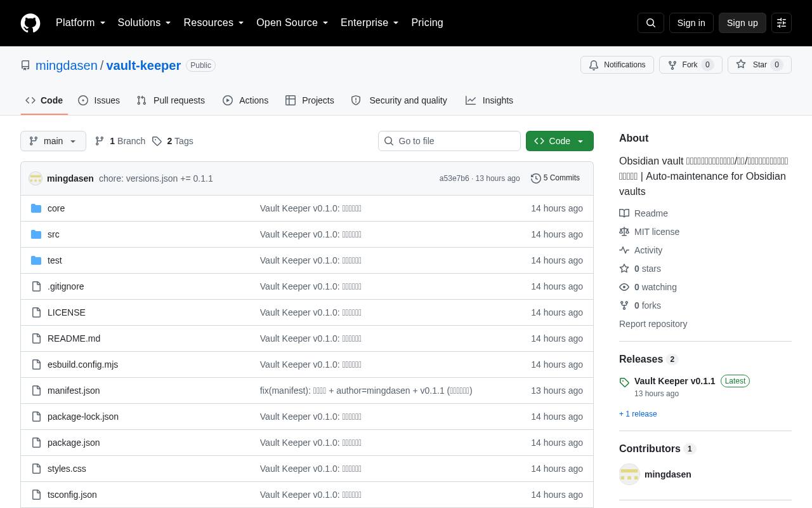The image size is (812, 508).
Task: Click Report repository link
Action: [x=653, y=324]
